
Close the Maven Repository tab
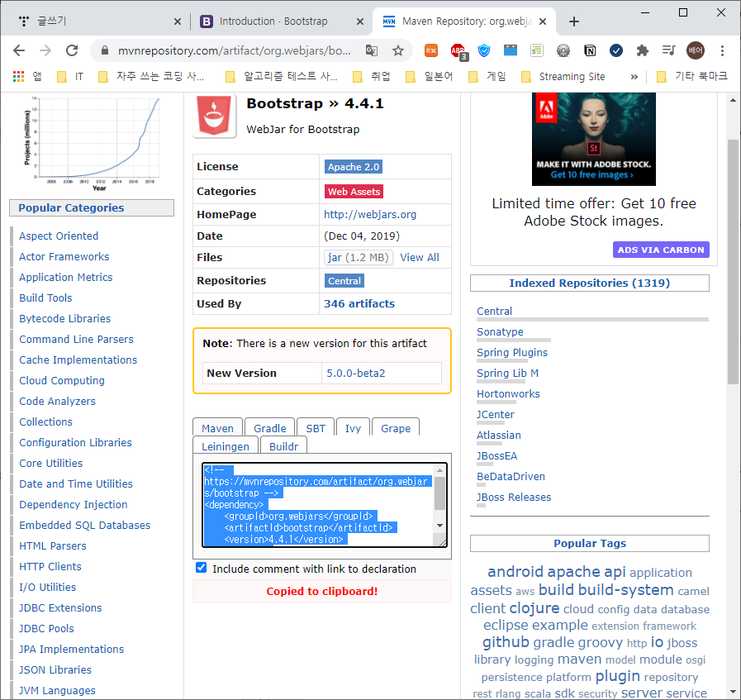click(x=543, y=21)
